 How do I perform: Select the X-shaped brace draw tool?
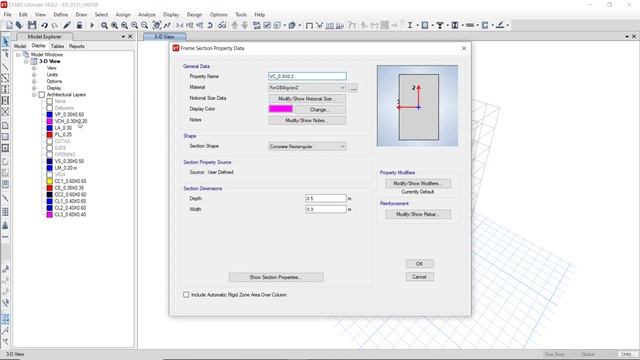coord(5,111)
